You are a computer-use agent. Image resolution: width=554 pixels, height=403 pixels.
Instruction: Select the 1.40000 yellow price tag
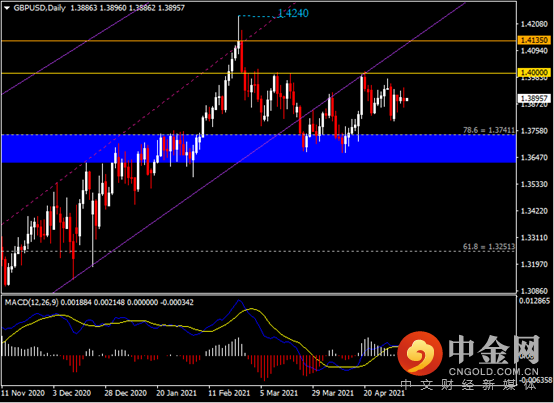[534, 73]
